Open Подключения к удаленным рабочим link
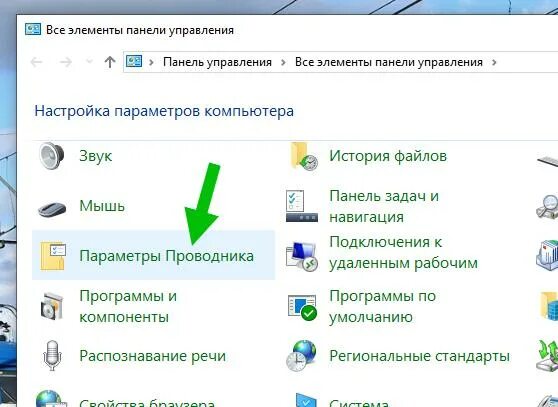 click(403, 253)
